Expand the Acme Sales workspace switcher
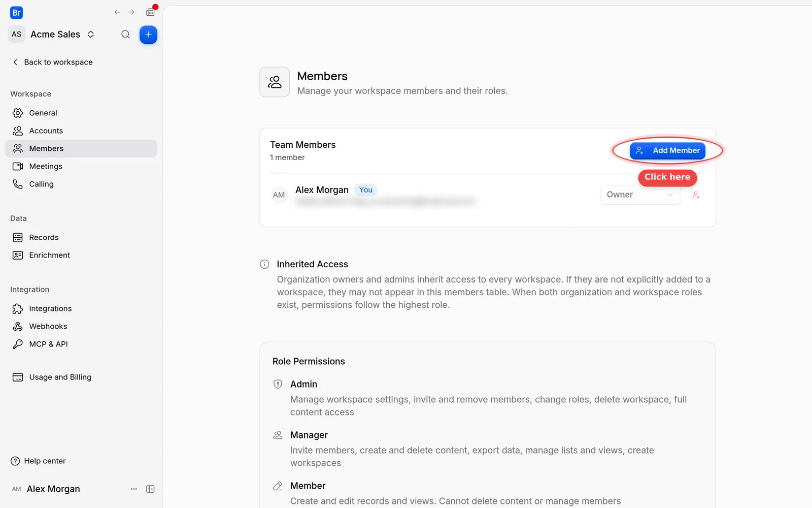812x508 pixels. click(x=91, y=35)
